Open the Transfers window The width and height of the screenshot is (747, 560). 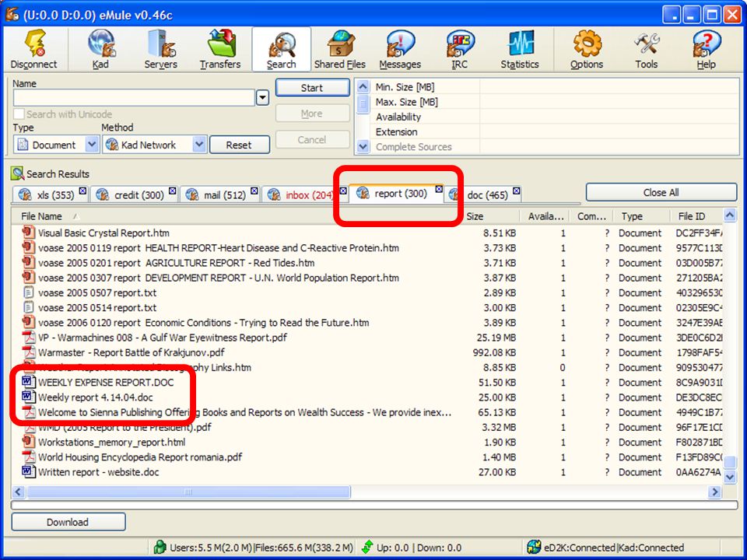point(220,49)
